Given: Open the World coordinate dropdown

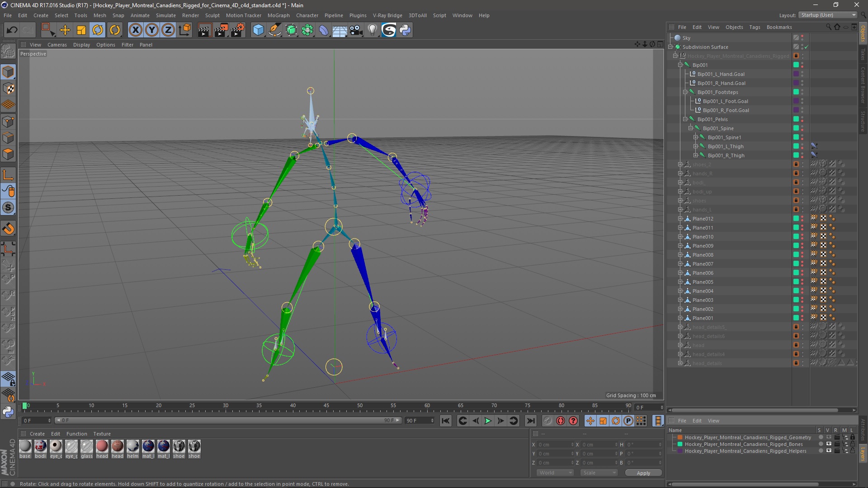Looking at the screenshot, I should 555,473.
